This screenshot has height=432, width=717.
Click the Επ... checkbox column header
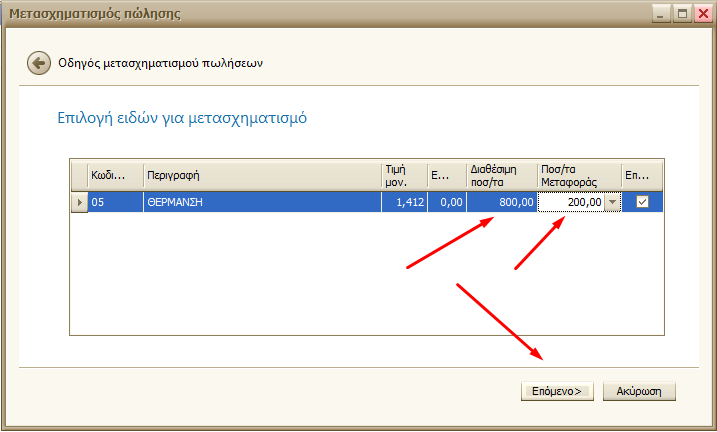click(642, 175)
